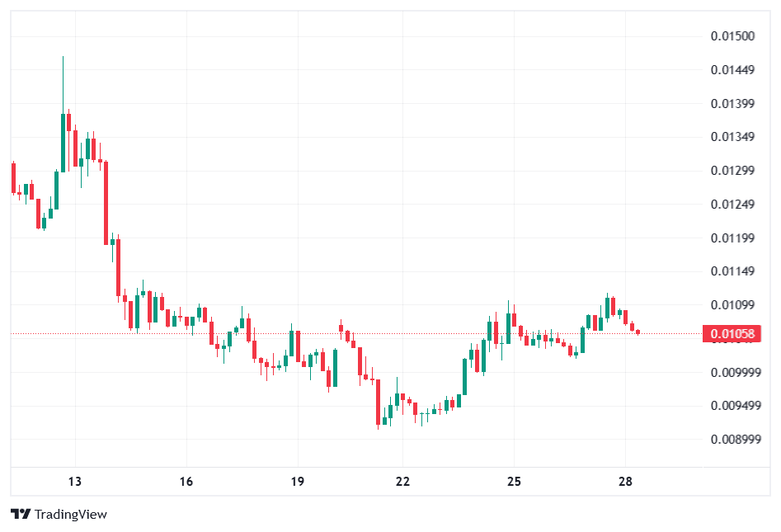Screen dimensions: 781x532
Task: Select date 28 on the time axis
Action: click(625, 482)
